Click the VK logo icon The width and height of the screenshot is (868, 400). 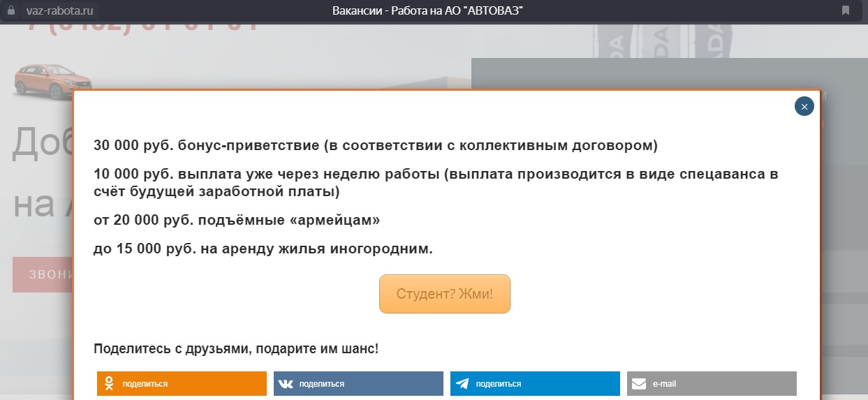(x=286, y=384)
